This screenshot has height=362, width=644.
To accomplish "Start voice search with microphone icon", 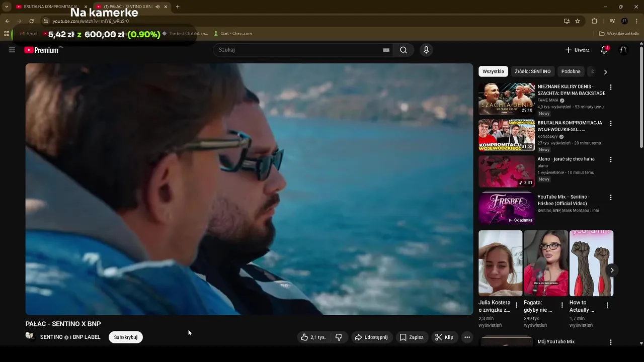I will coord(426,50).
